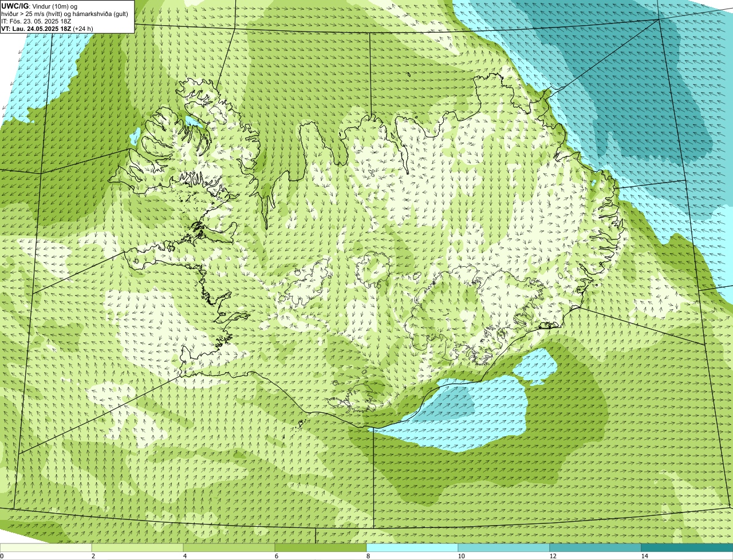This screenshot has height=560, width=733.
Task: Click the legend color swatch between 8 and 10
Action: (412, 548)
